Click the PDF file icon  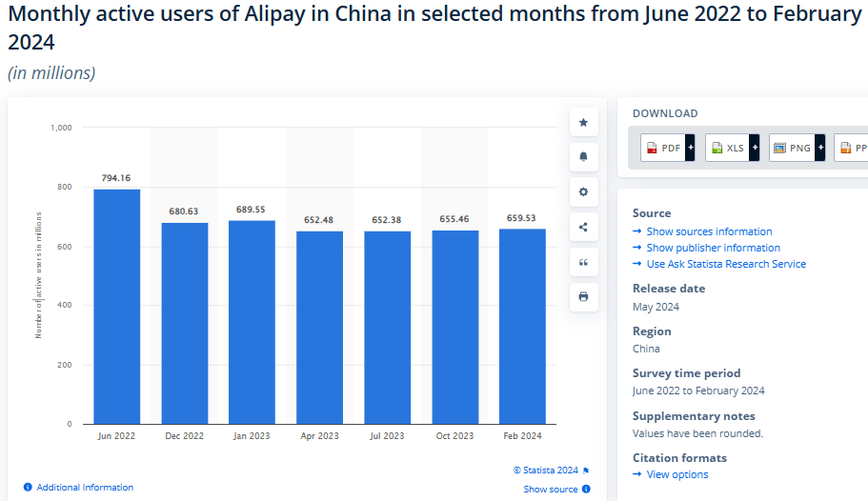[x=652, y=148]
